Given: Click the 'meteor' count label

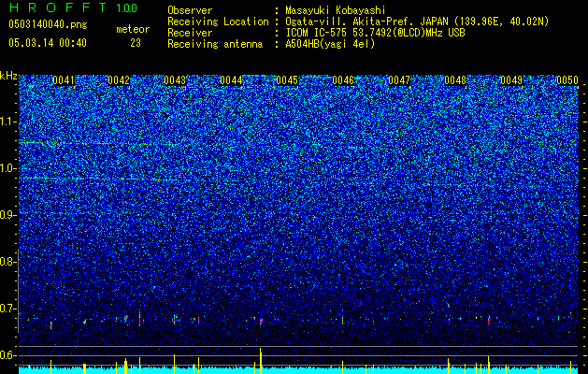Looking at the screenshot, I should coord(133,29).
